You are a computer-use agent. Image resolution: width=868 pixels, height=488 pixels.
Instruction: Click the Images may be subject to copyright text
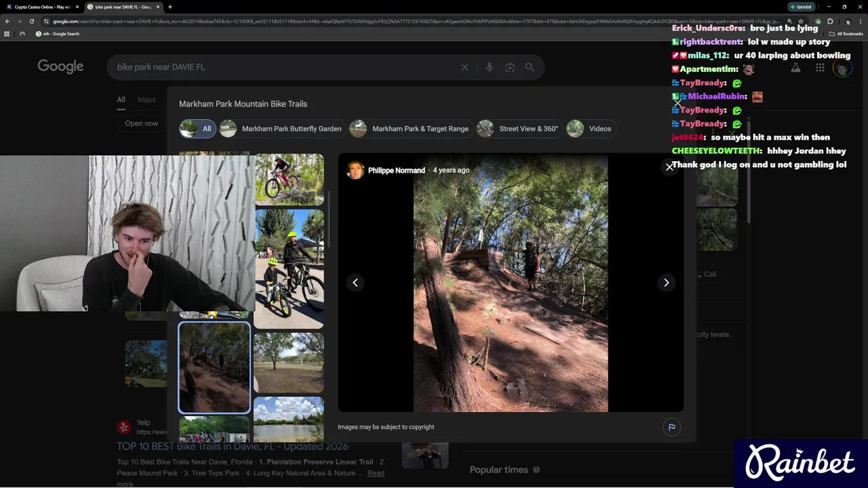point(386,427)
